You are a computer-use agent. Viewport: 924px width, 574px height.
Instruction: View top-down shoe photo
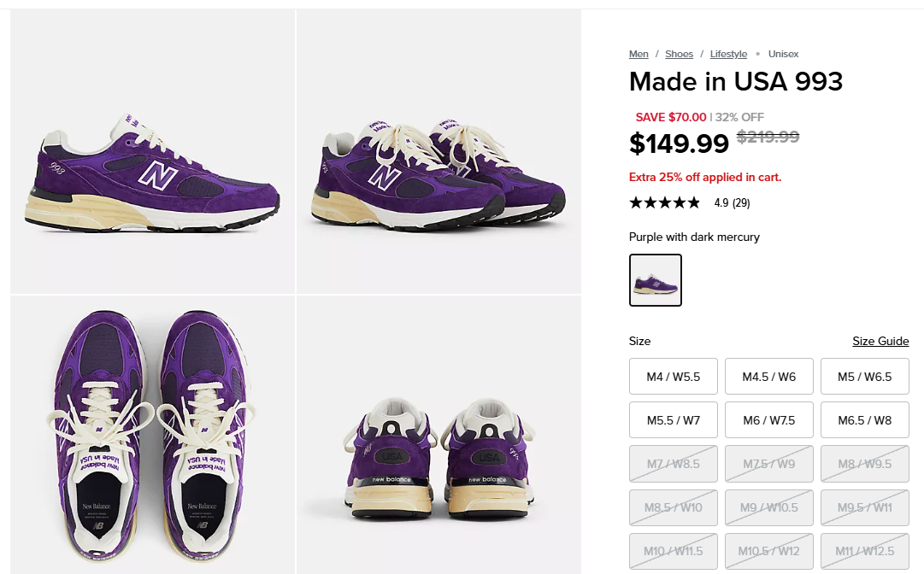pos(153,436)
